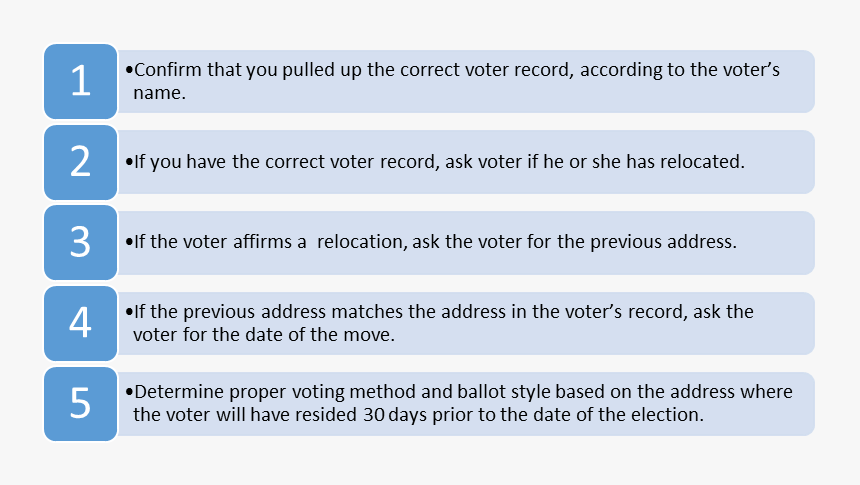Click 'voter for the date of the move.' line

(264, 335)
